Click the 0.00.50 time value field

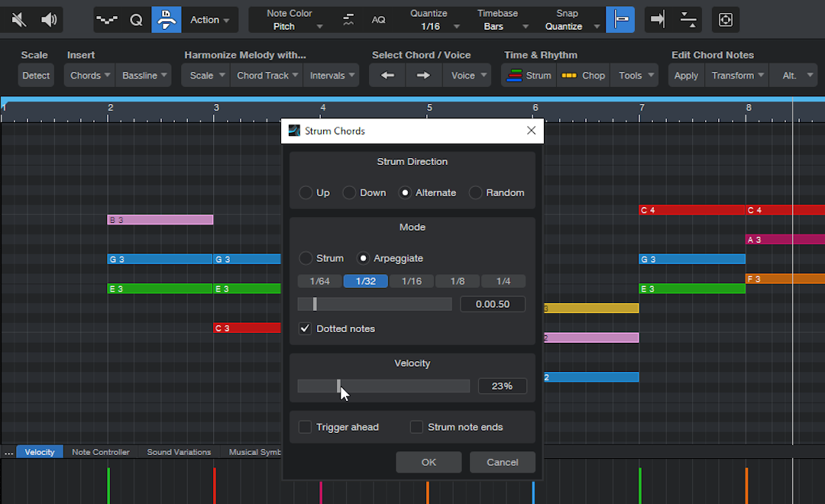(493, 304)
